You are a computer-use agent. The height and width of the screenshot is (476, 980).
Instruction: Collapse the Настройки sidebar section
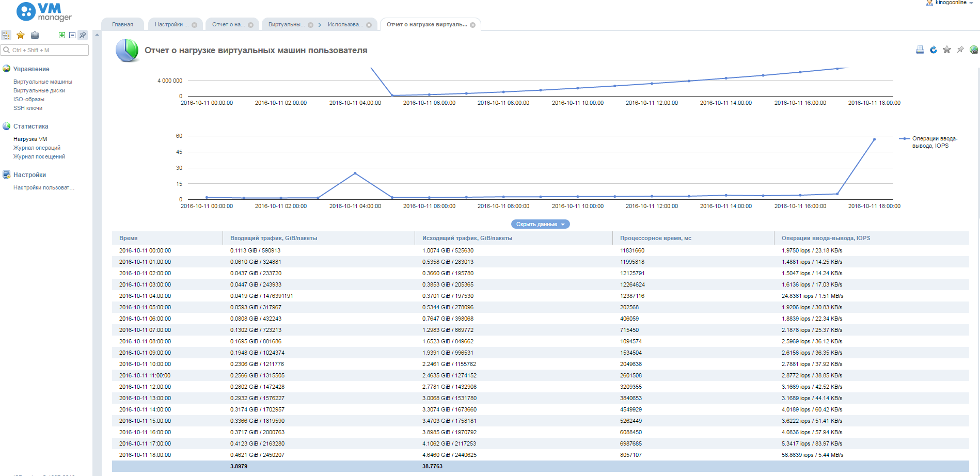click(29, 174)
